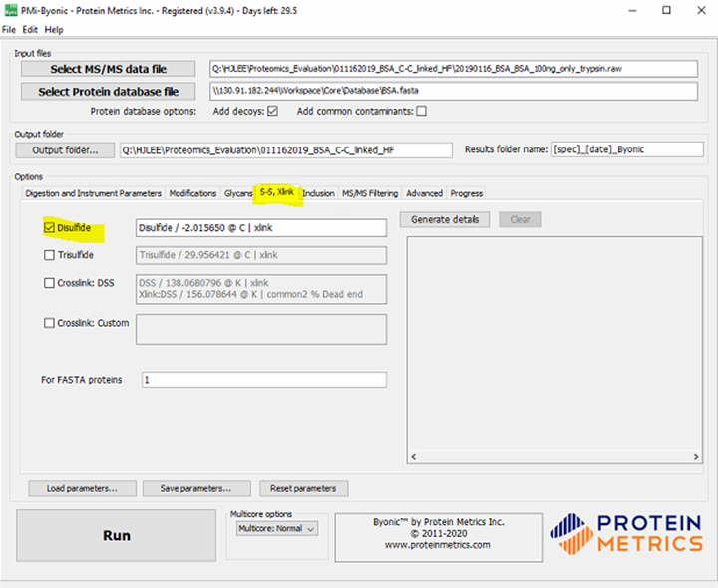Open the Progress tab
The height and width of the screenshot is (588, 718).
(466, 193)
